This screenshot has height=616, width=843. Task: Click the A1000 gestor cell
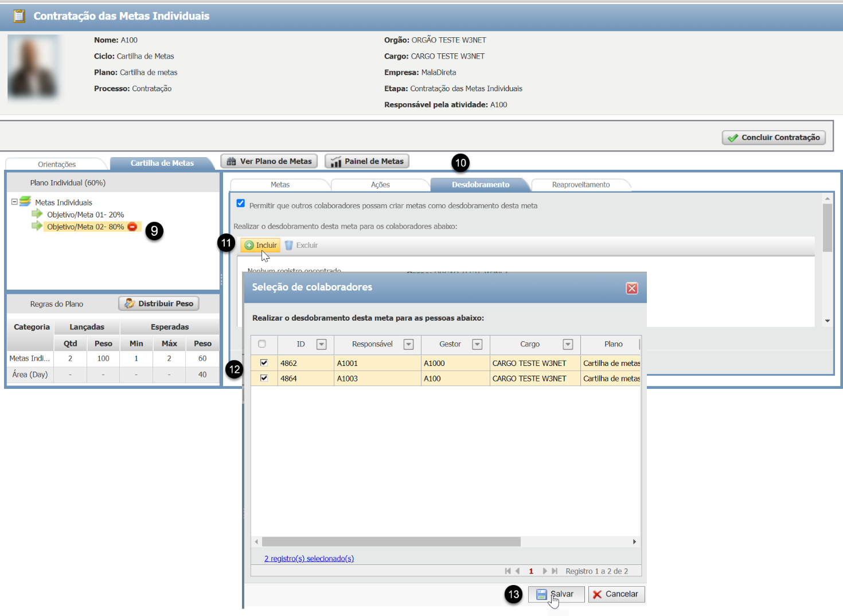coord(455,363)
